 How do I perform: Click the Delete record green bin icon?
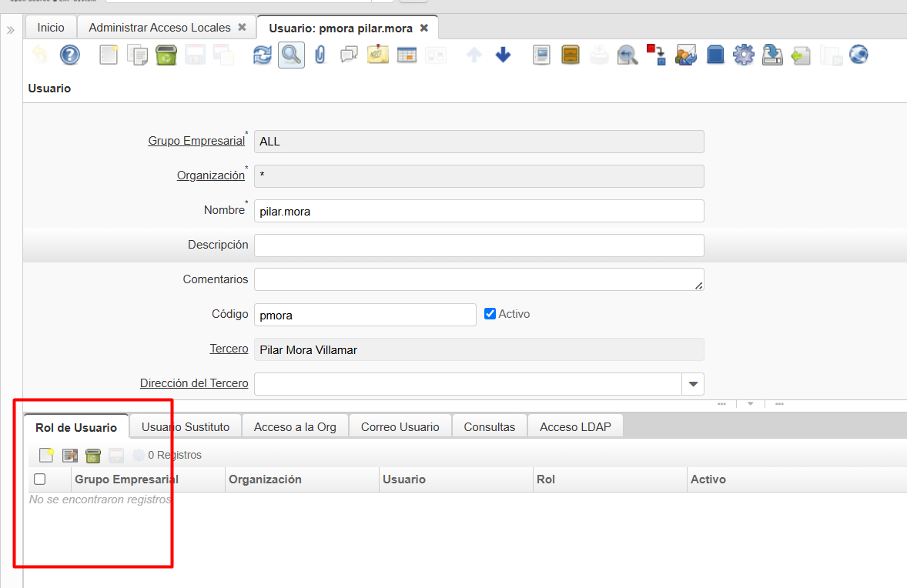click(x=166, y=55)
